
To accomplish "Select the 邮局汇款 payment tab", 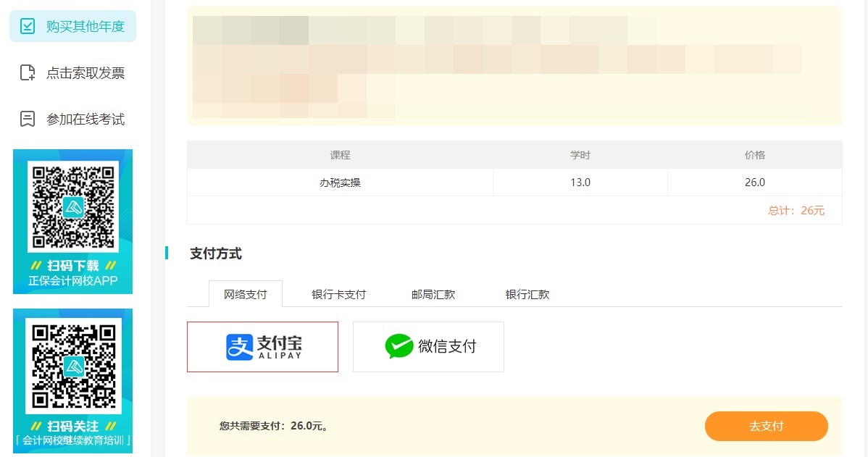I will pos(433,295).
